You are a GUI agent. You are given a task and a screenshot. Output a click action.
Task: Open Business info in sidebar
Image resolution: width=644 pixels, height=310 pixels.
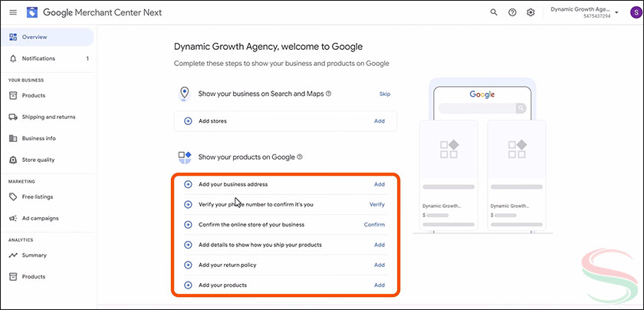click(38, 138)
